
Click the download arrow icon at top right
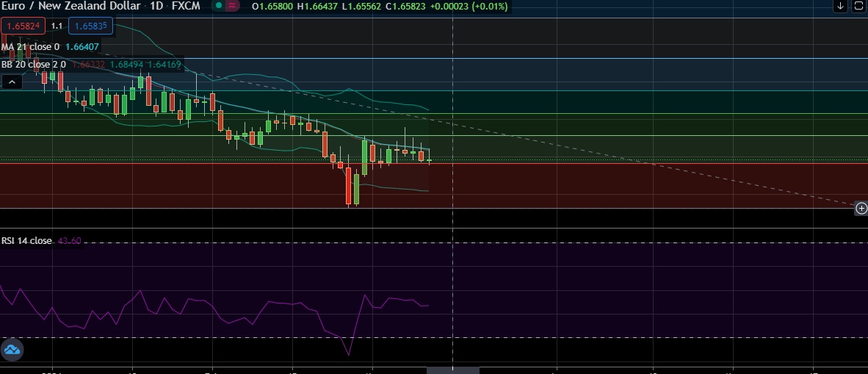pyautogui.click(x=841, y=6)
